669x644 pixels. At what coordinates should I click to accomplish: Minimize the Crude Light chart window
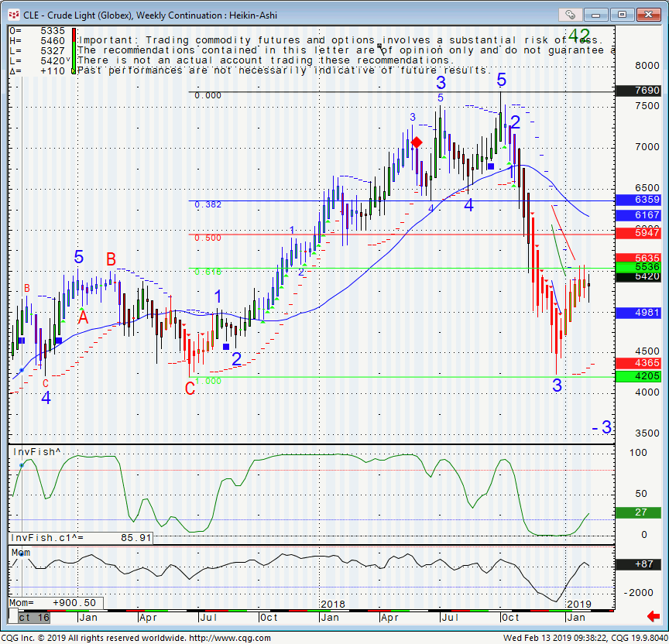point(598,14)
